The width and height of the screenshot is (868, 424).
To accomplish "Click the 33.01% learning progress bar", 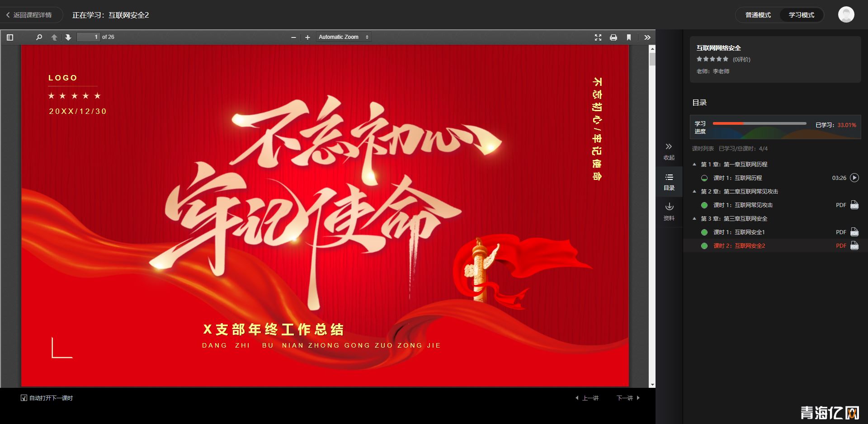I will tap(759, 123).
